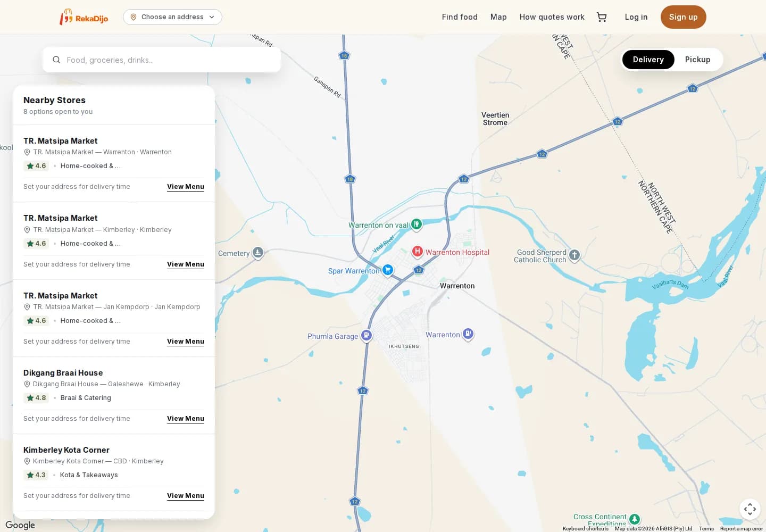Image resolution: width=766 pixels, height=532 pixels.
Task: Click the 4.3 star rating badge
Action: pyautogui.click(x=36, y=475)
